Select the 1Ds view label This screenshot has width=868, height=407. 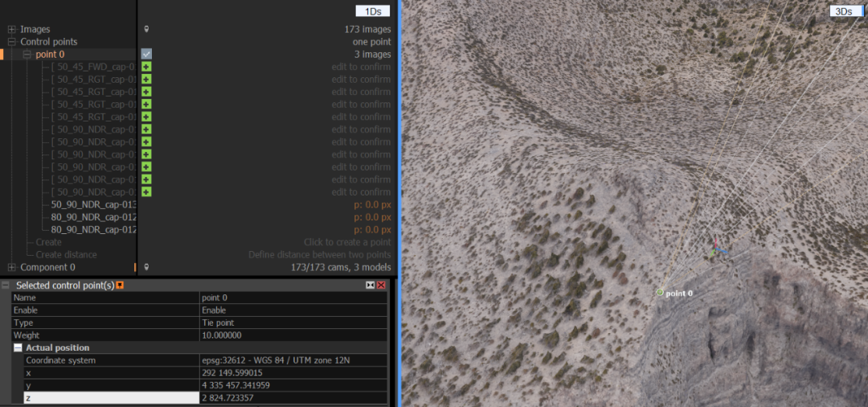coord(373,11)
